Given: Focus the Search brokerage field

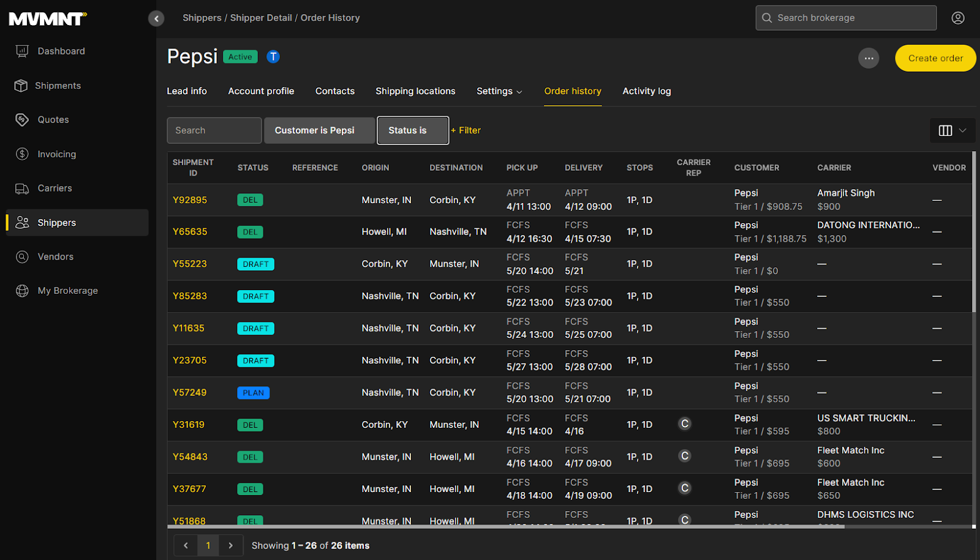Looking at the screenshot, I should (846, 18).
